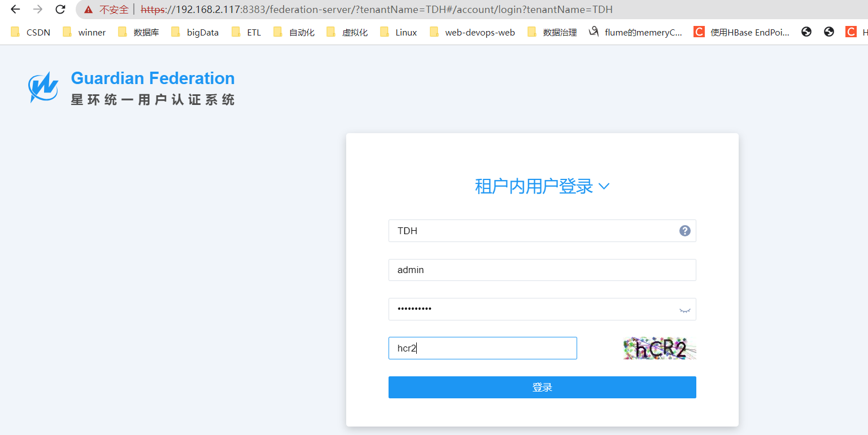Click the 不安全 security label
The height and width of the screenshot is (435, 868).
point(114,10)
